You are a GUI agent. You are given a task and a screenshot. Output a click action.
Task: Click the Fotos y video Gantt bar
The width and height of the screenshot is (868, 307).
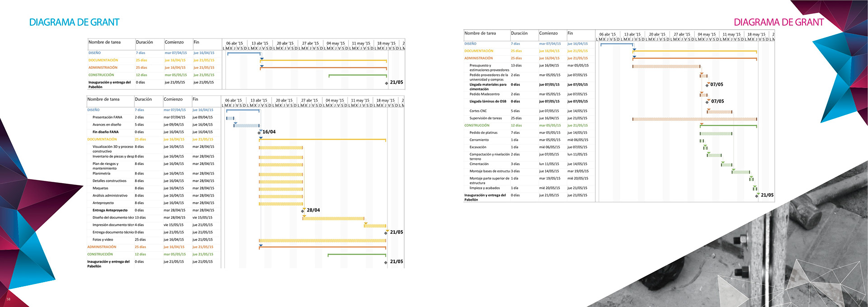pyautogui.click(x=322, y=241)
